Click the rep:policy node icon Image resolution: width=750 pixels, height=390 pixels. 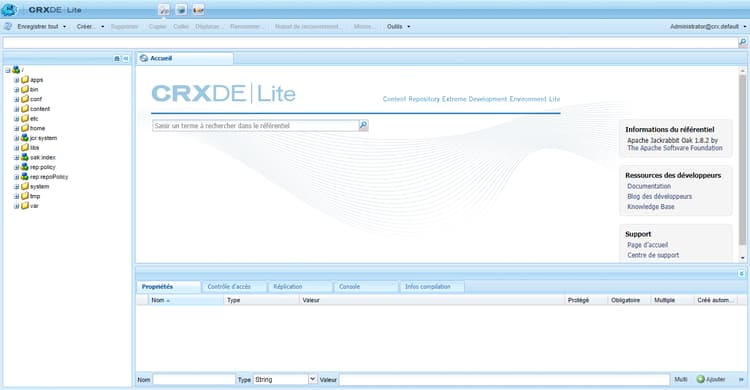[x=25, y=167]
